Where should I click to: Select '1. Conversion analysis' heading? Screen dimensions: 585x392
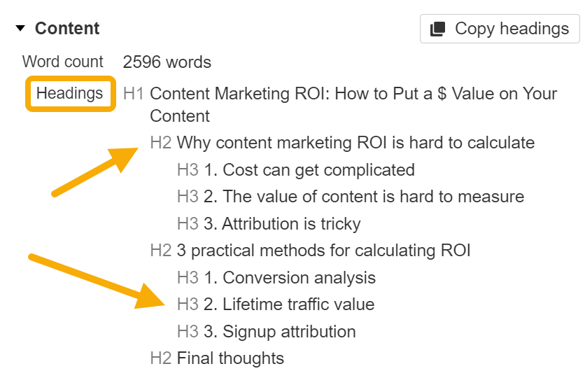(x=289, y=278)
